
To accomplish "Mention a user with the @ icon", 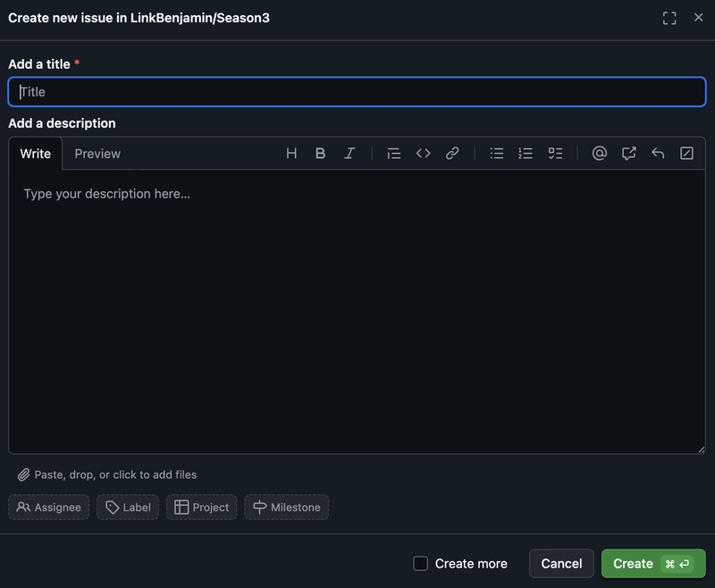I will pos(600,154).
